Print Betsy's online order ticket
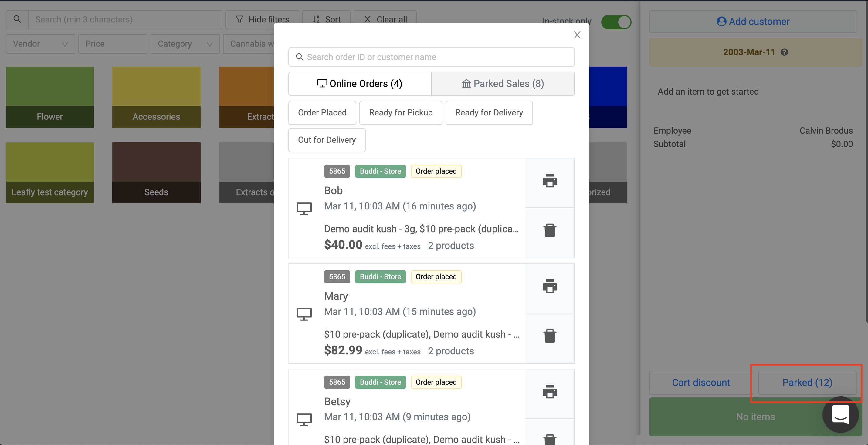Viewport: 868px width, 445px height. (x=550, y=392)
